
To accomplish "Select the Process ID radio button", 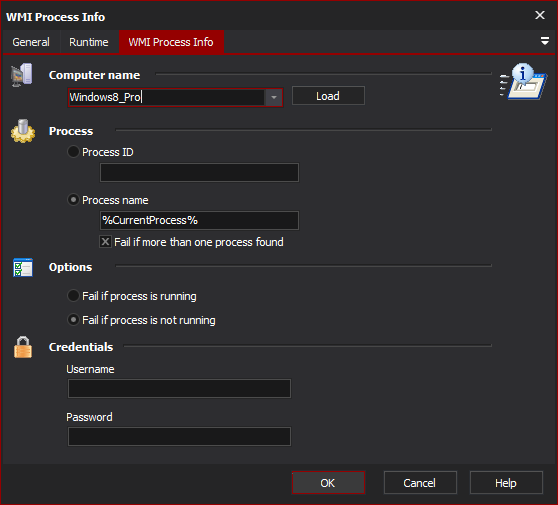I will tap(73, 152).
